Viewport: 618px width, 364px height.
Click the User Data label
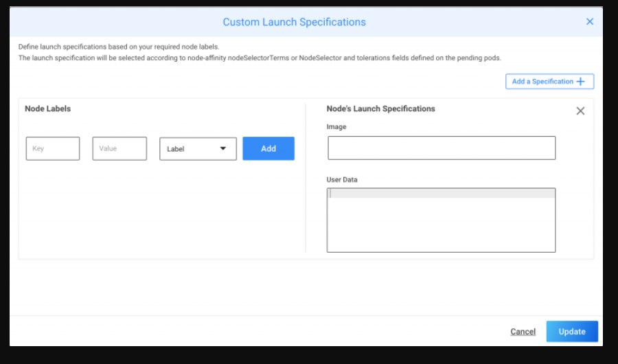tap(342, 180)
